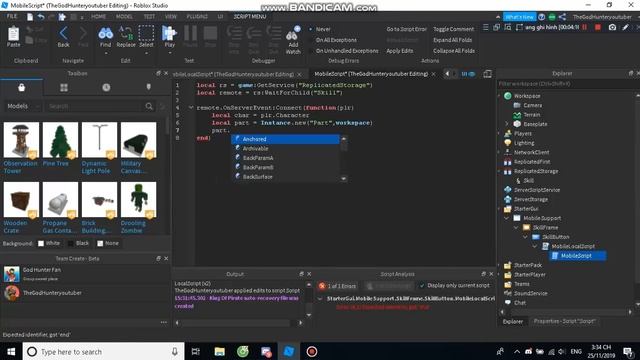
Task: Click the share icon near username
Action: tap(562, 17)
